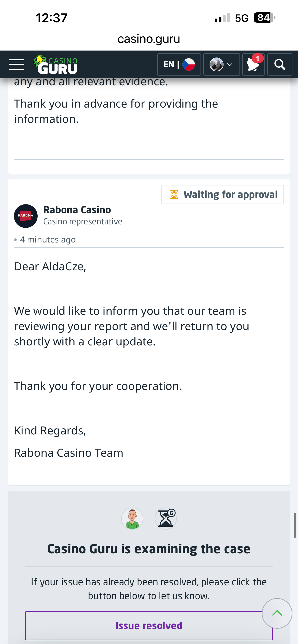The height and width of the screenshot is (644, 298).
Task: Open the hamburger navigation menu
Action: tap(16, 64)
